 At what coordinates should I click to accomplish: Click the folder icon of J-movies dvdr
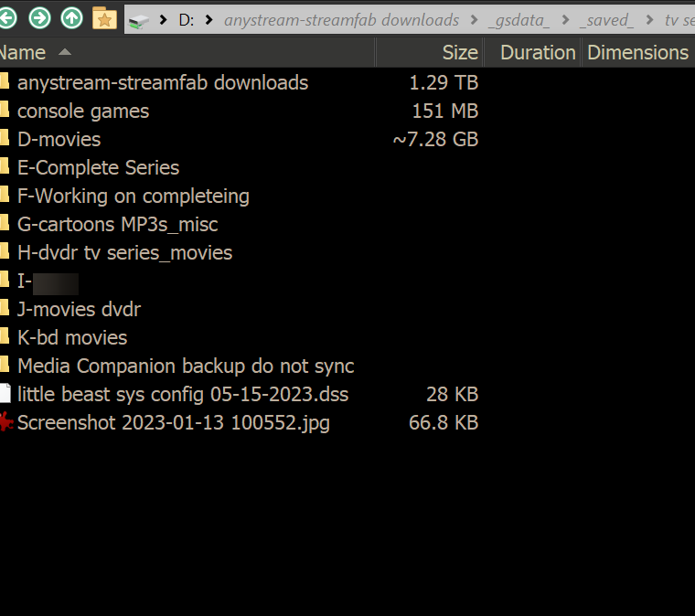pyautogui.click(x=5, y=309)
